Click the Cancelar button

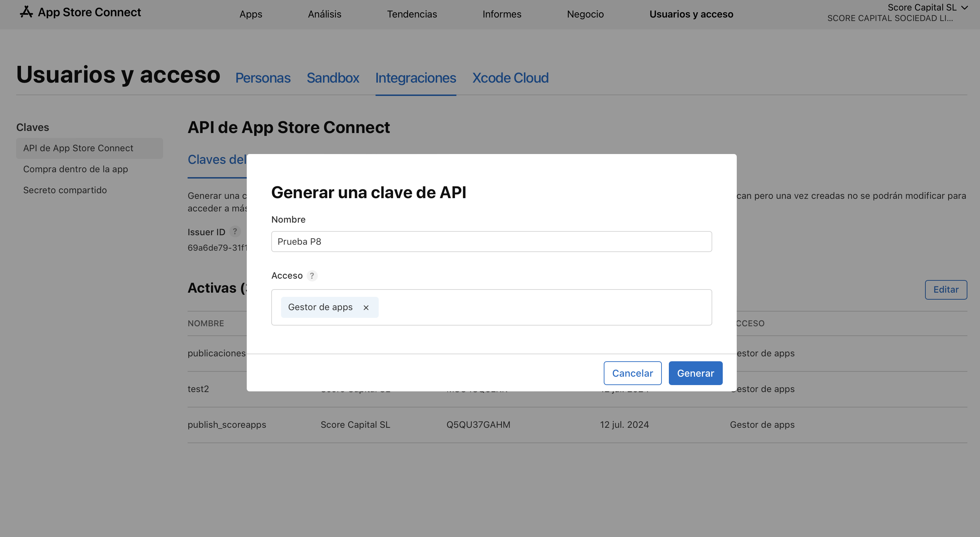pyautogui.click(x=632, y=374)
